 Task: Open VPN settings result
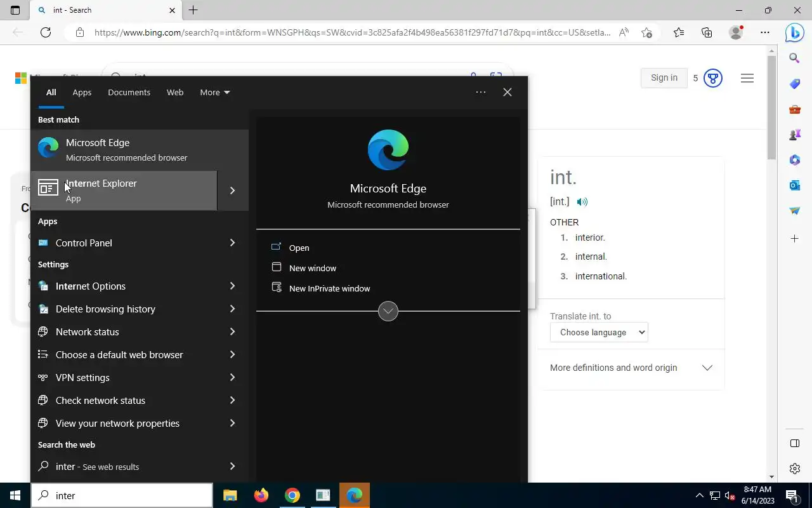coord(124,377)
